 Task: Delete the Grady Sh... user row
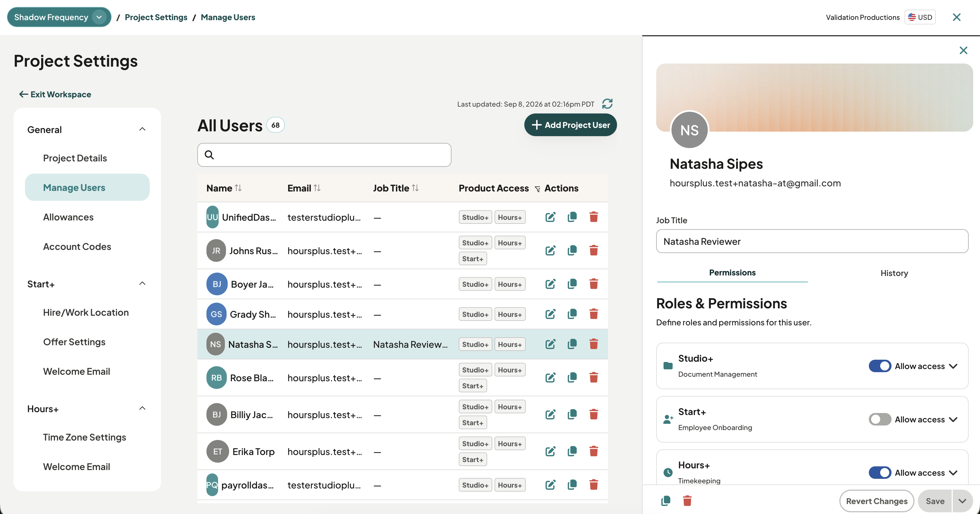594,314
